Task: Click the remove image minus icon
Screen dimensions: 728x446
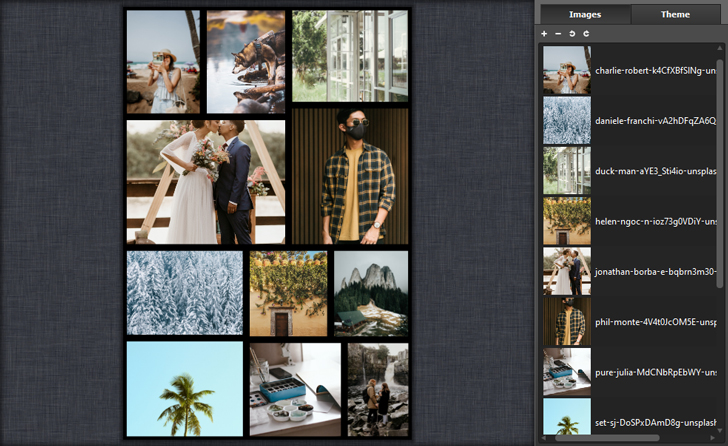Action: (x=558, y=34)
